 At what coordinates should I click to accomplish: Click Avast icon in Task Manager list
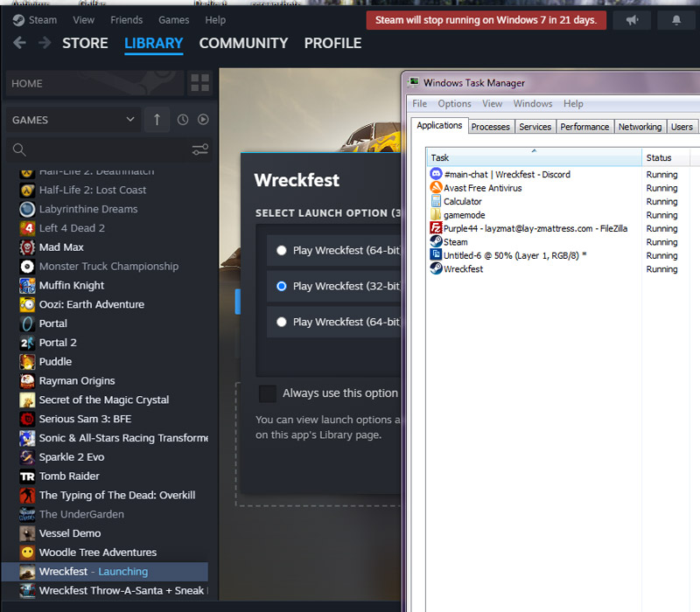pyautogui.click(x=436, y=187)
